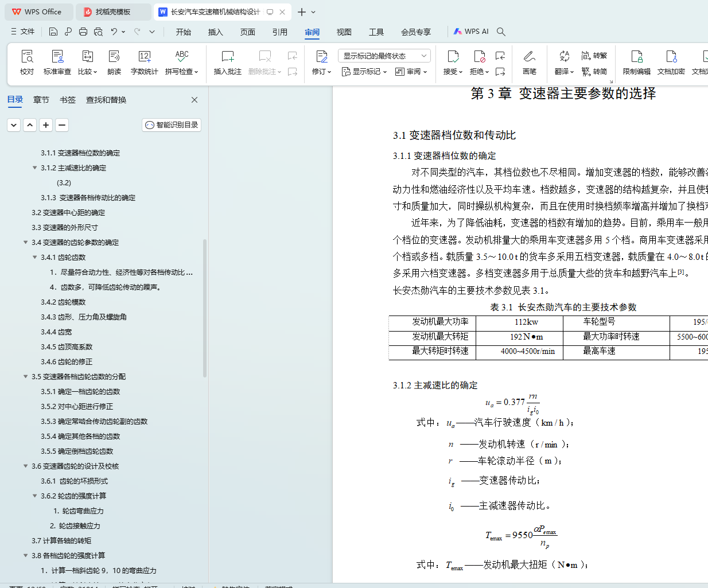Screen dimensions: 708x588
Task: Go to outline item 3.4.2 齿轮模数
Action: [63, 302]
